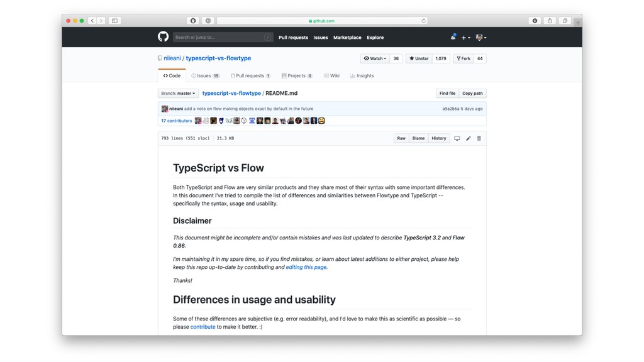Reload the page in Safari

coord(424,21)
